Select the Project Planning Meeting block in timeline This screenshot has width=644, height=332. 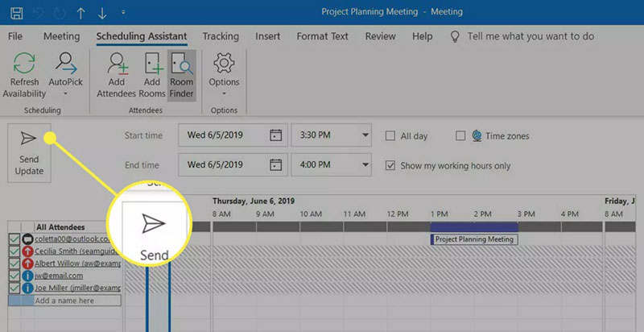[x=474, y=239]
